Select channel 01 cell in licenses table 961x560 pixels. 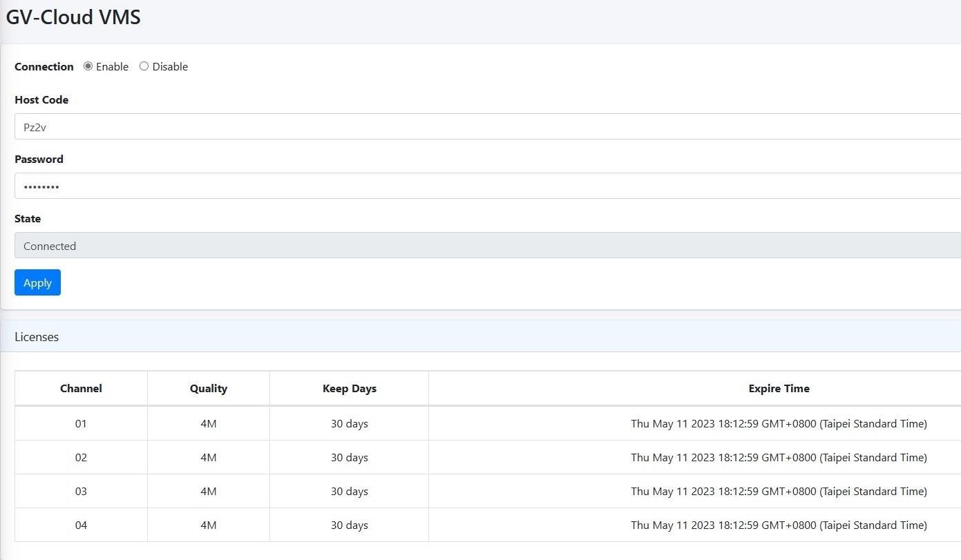81,424
